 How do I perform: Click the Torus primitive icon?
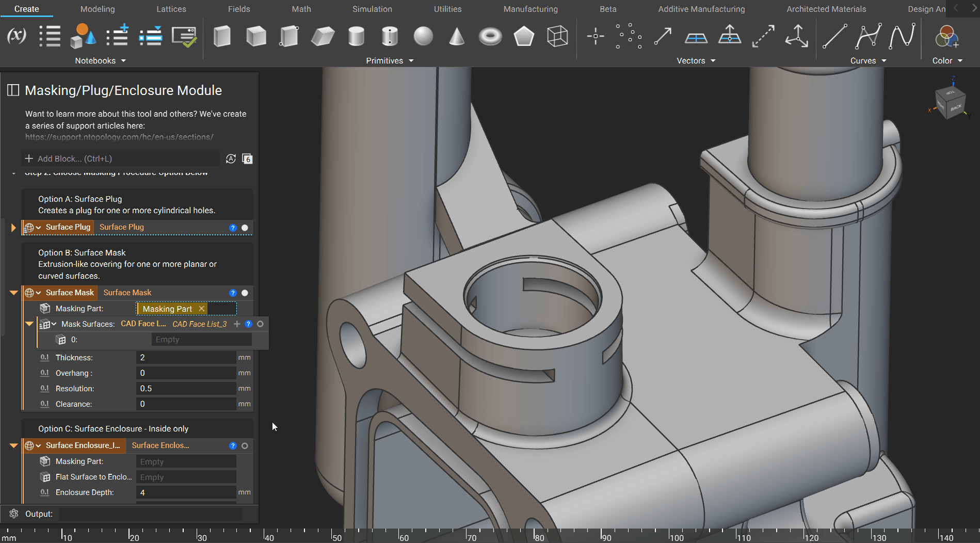point(490,37)
